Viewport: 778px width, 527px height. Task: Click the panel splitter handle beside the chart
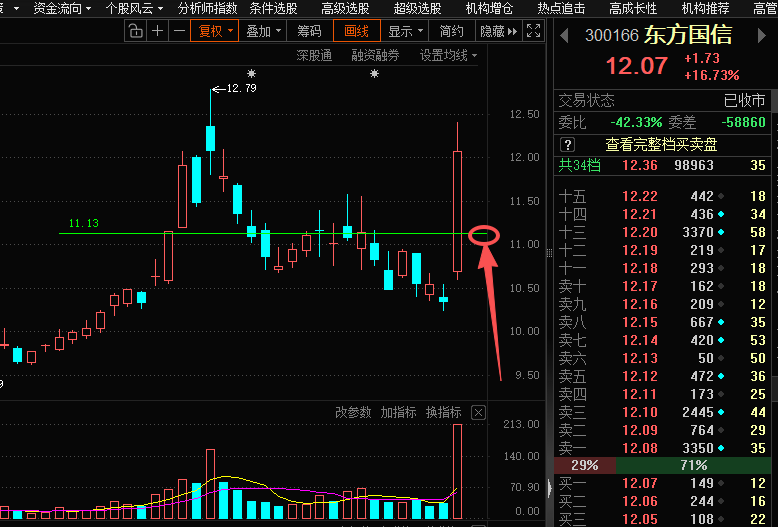click(x=549, y=253)
